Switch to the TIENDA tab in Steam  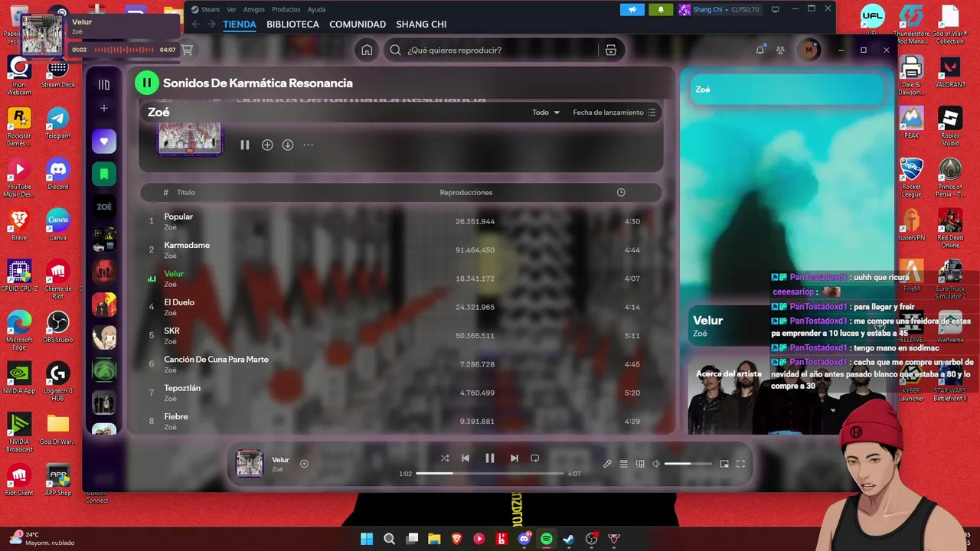click(240, 24)
